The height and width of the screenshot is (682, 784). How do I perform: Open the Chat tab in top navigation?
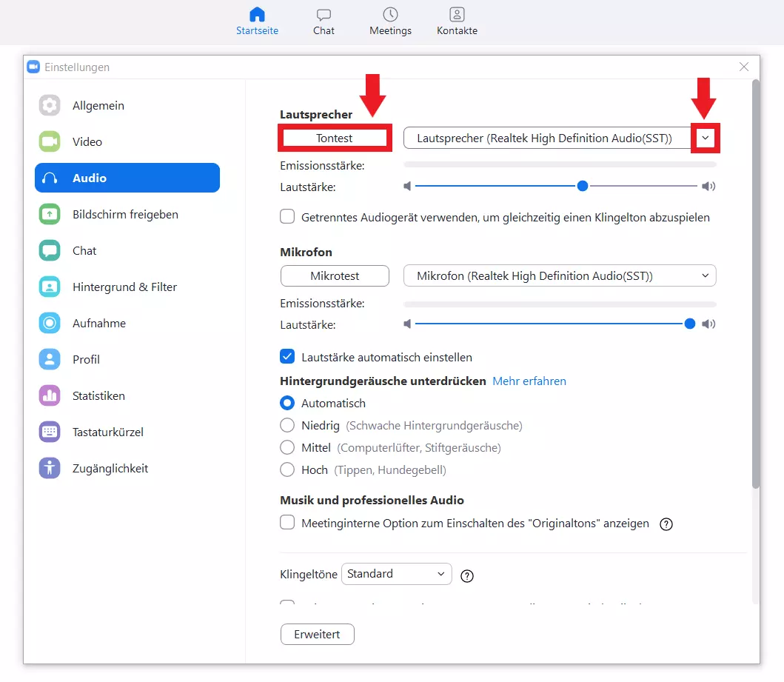[324, 21]
